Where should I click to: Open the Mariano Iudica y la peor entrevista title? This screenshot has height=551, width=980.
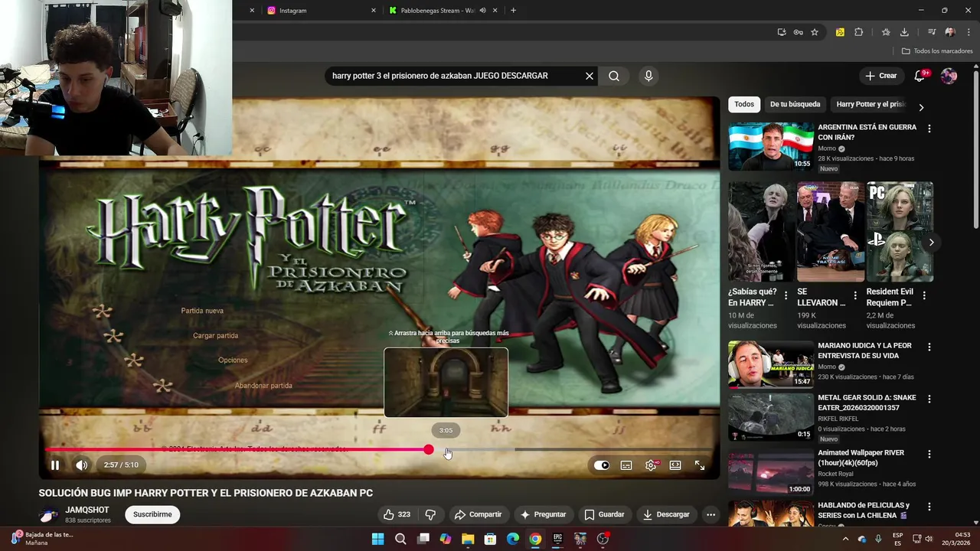[x=864, y=350]
